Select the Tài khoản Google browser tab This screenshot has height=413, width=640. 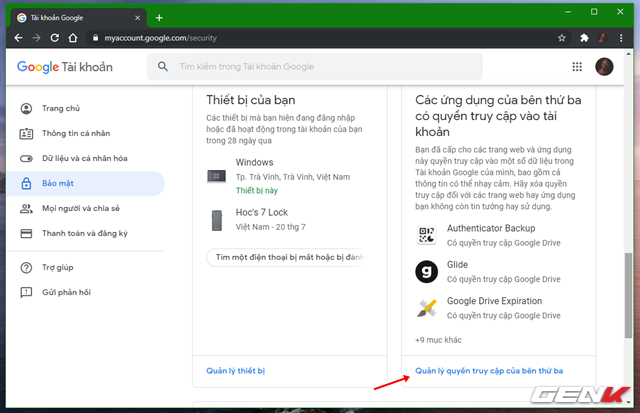pyautogui.click(x=78, y=18)
